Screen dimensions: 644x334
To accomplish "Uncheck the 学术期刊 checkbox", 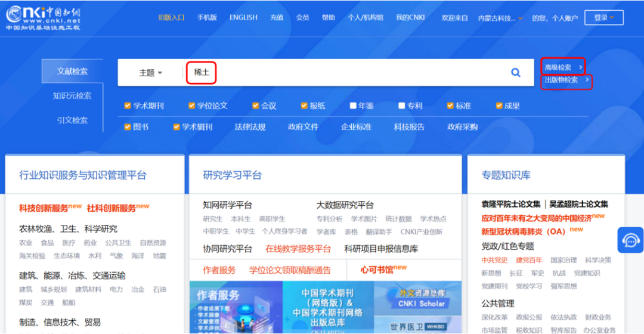I will pyautogui.click(x=128, y=106).
